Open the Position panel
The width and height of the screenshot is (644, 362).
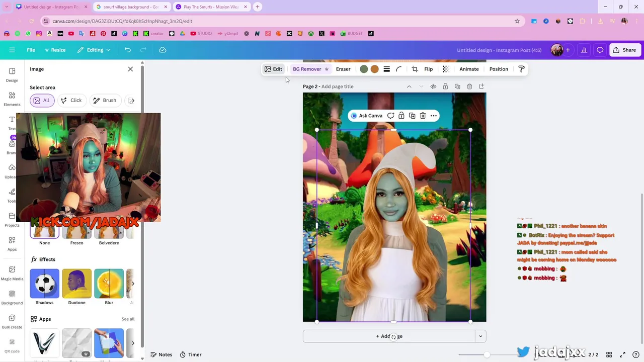tap(499, 69)
